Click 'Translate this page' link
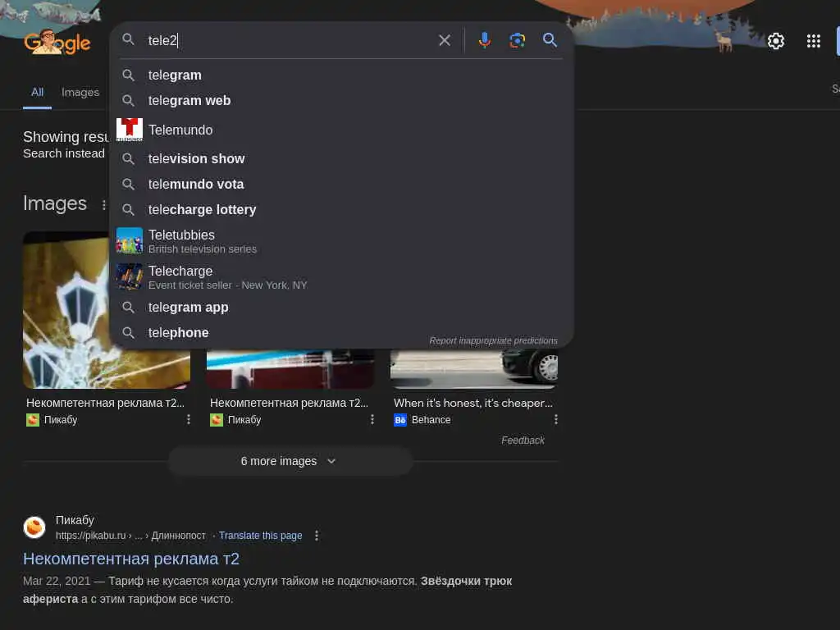Image resolution: width=840 pixels, height=630 pixels. [260, 536]
